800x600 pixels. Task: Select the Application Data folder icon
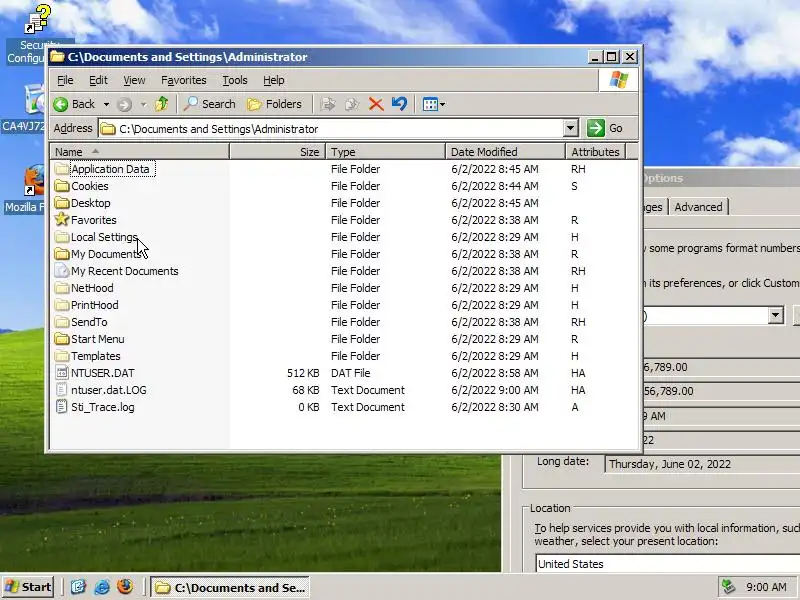point(62,169)
